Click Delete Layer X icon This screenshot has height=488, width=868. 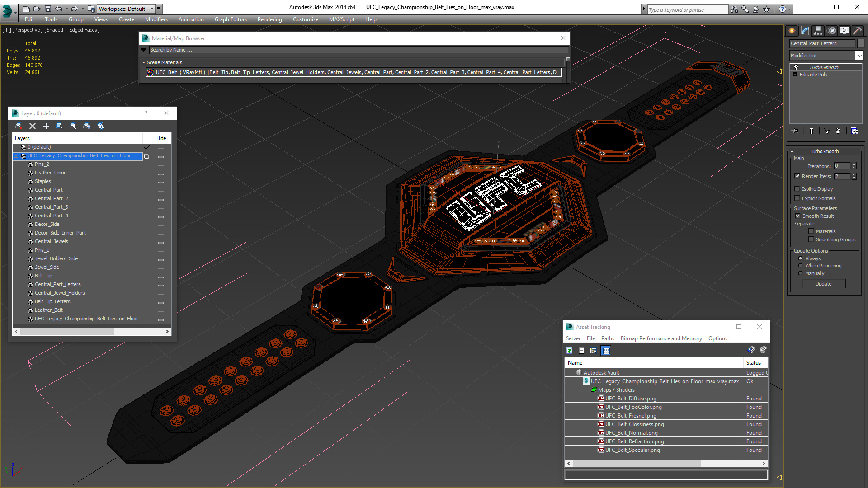32,126
